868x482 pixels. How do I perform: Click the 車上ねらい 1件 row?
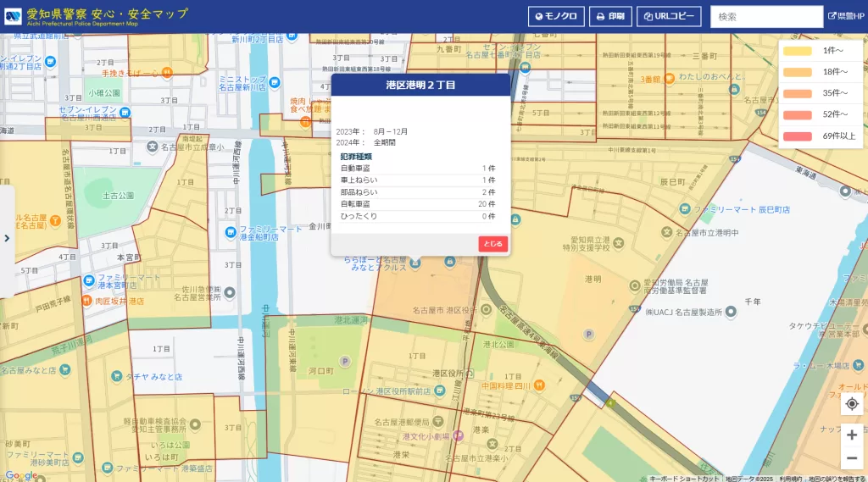417,180
